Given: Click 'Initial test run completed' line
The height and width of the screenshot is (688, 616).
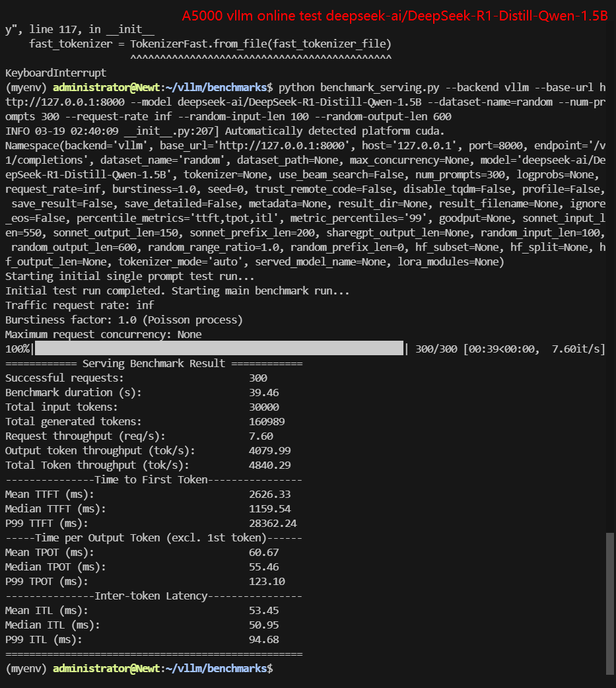Looking at the screenshot, I should point(177,291).
